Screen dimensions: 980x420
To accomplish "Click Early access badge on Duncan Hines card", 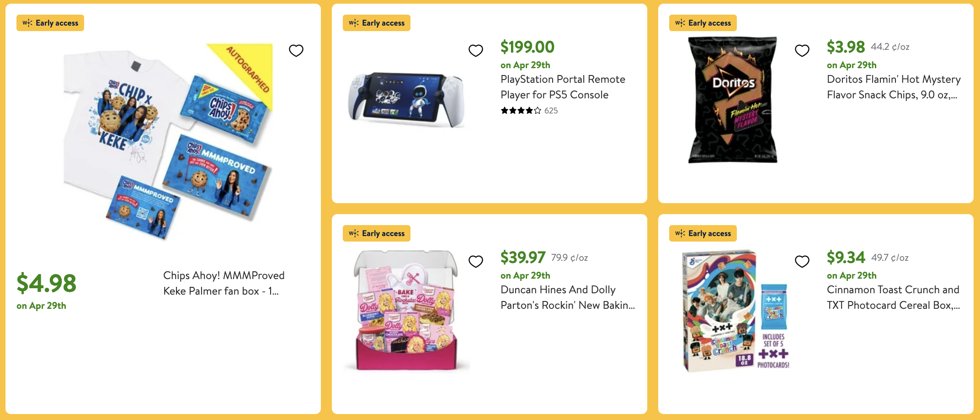I will coord(377,233).
